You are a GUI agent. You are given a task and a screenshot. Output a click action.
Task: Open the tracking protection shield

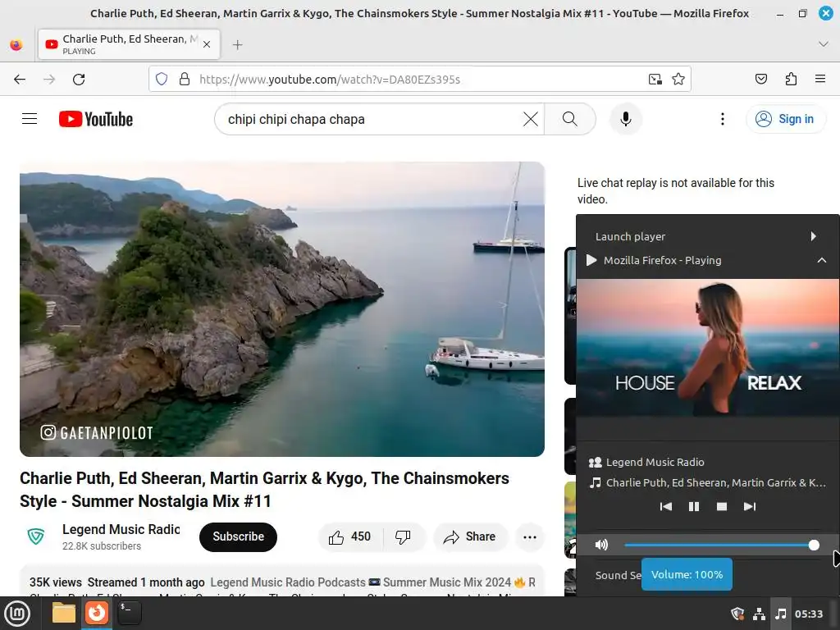pos(162,80)
